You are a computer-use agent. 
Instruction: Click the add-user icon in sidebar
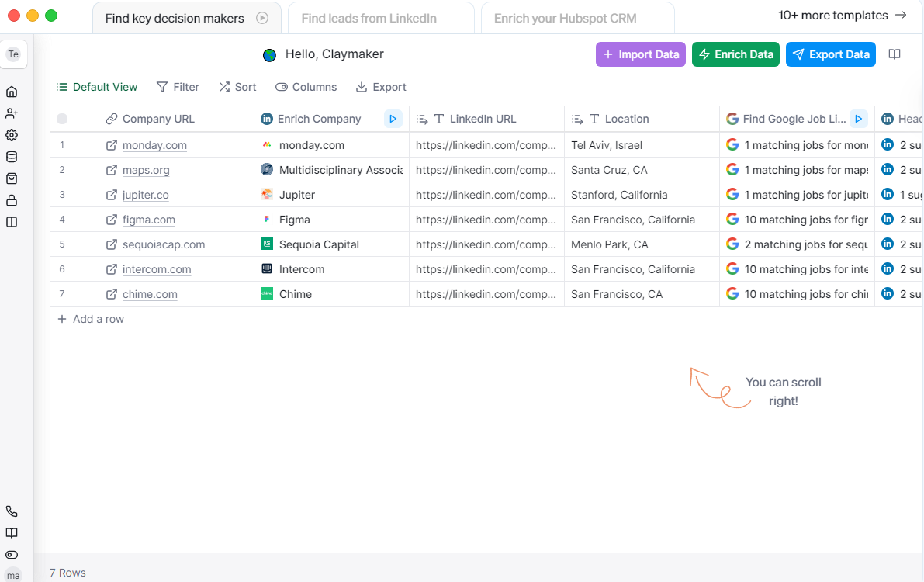tap(12, 113)
